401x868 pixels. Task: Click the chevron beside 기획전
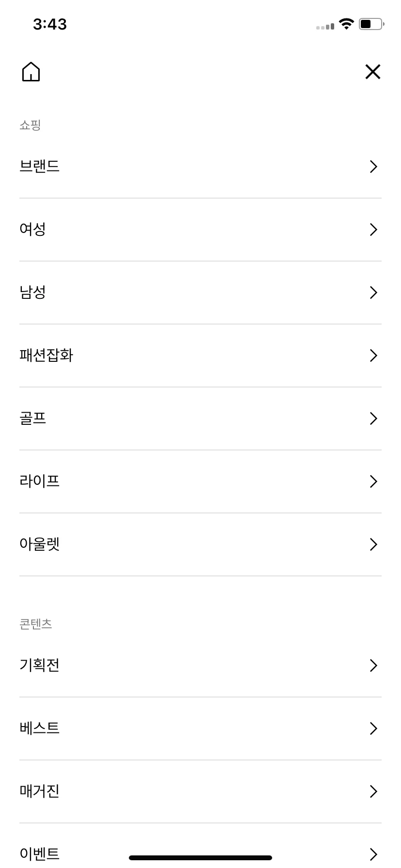click(x=373, y=666)
